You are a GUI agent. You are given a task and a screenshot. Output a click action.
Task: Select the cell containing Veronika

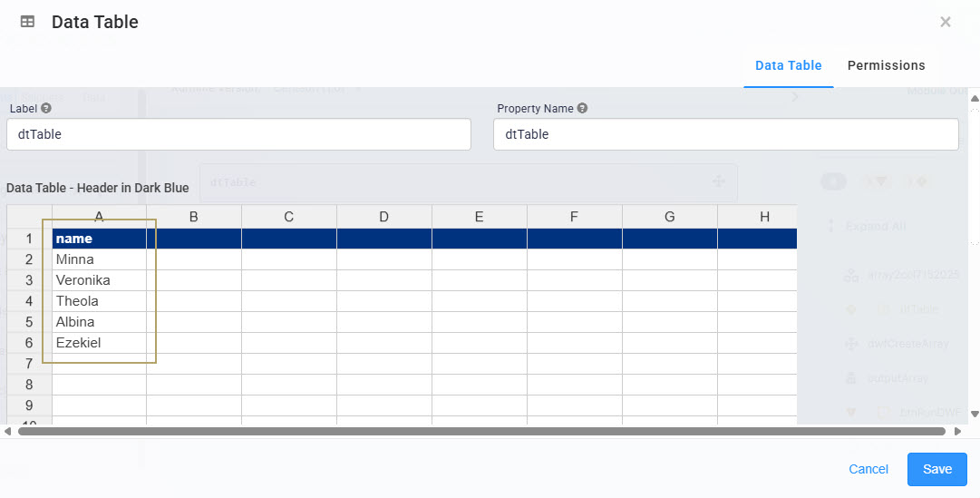pyautogui.click(x=100, y=280)
